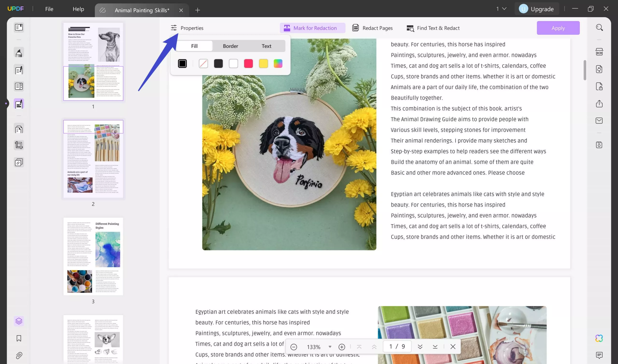Open the Properties panel expander
This screenshot has width=618, height=364.
[x=187, y=28]
